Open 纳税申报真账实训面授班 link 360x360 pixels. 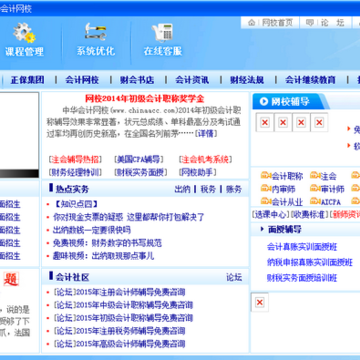pyautogui.click(x=310, y=262)
